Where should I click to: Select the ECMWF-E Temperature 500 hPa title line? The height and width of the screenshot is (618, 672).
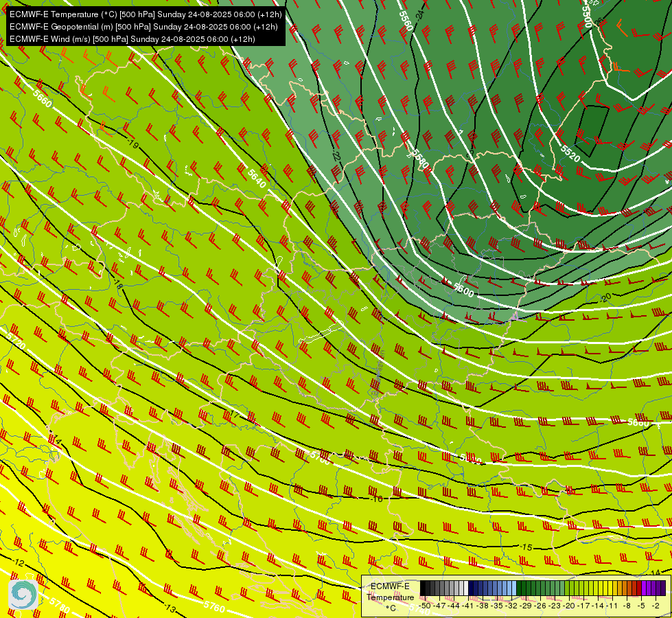tap(146, 14)
